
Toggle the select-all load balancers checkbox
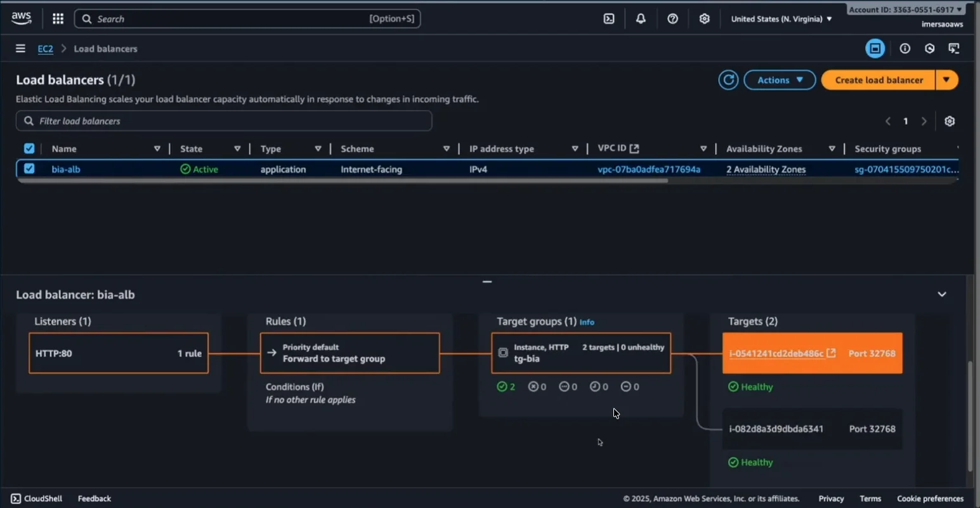[29, 148]
